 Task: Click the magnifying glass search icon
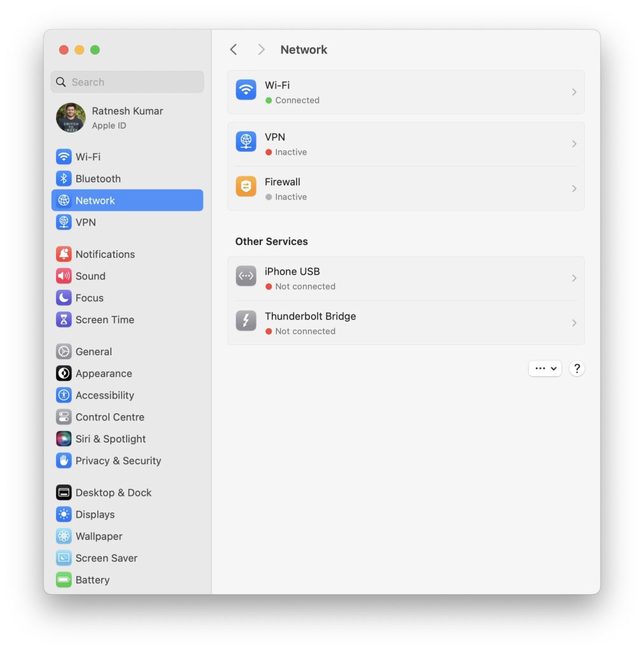click(61, 82)
